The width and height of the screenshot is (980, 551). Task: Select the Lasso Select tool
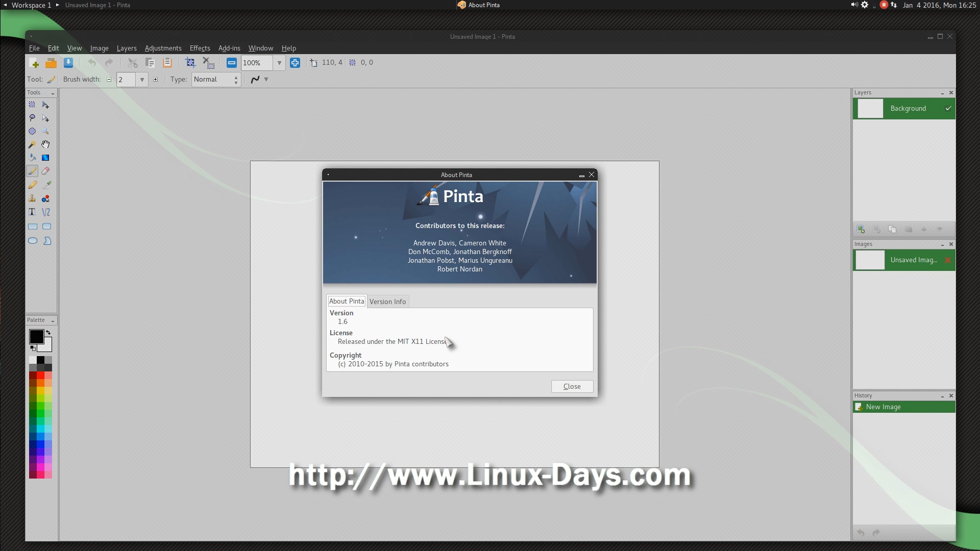(x=32, y=118)
